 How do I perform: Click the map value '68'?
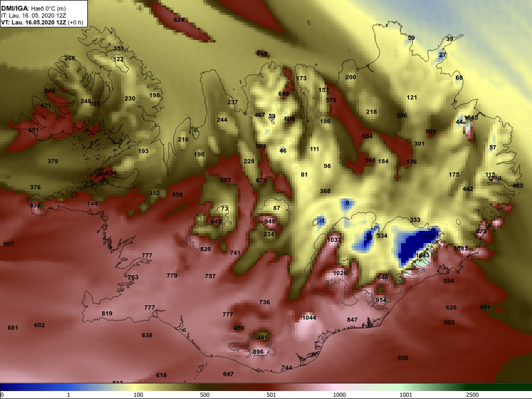tap(459, 78)
